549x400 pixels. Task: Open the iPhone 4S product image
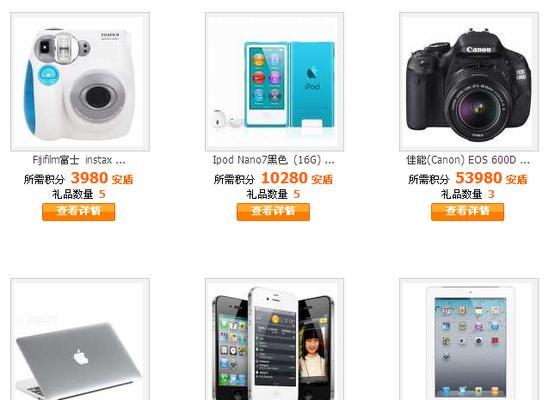coord(274,339)
